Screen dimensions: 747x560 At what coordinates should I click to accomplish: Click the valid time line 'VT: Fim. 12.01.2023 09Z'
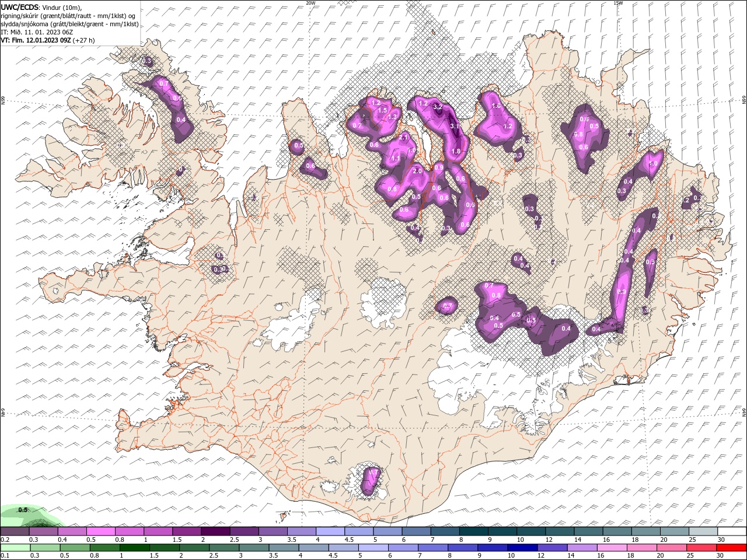tap(36, 40)
